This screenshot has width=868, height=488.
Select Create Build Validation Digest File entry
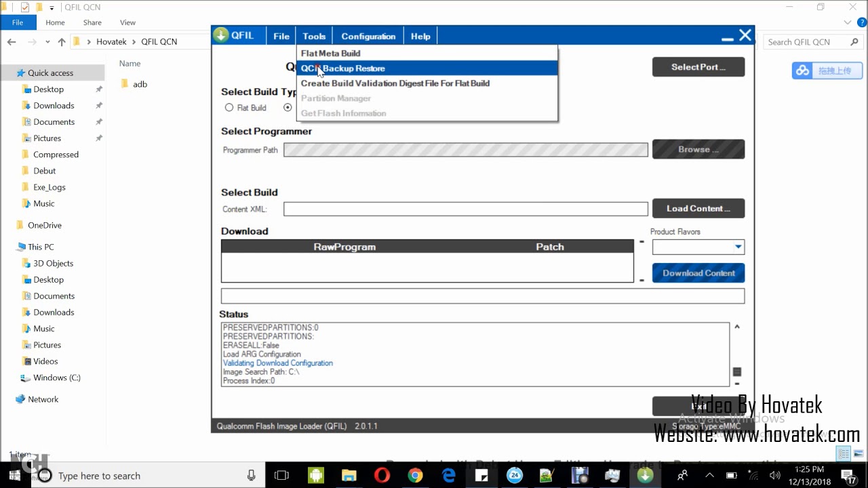tap(427, 83)
